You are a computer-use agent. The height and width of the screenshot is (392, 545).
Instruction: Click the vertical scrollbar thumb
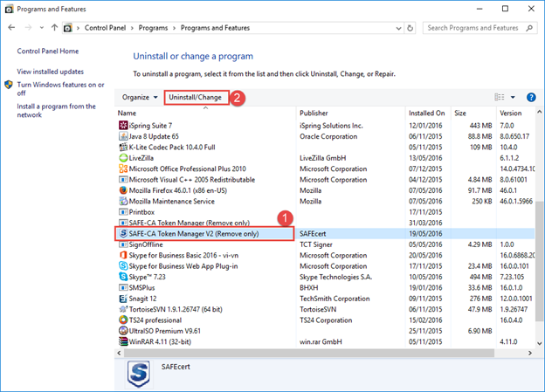tap(539, 261)
